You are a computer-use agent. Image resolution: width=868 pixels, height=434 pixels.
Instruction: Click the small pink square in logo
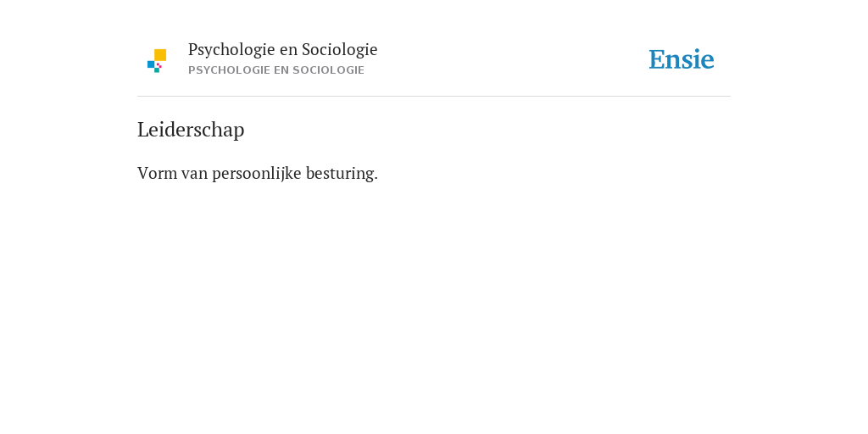tap(159, 65)
